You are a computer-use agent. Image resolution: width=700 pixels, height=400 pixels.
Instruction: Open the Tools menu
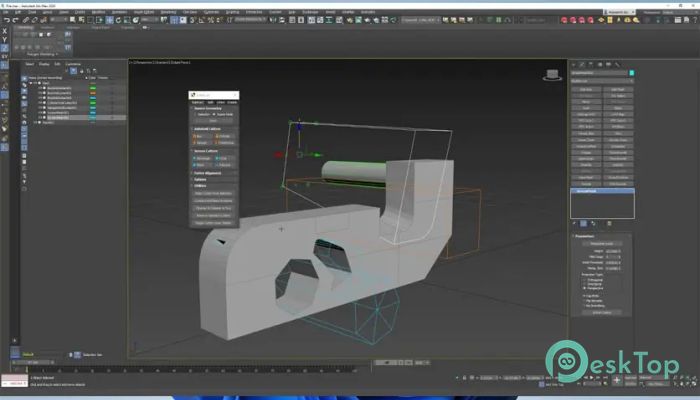point(32,12)
